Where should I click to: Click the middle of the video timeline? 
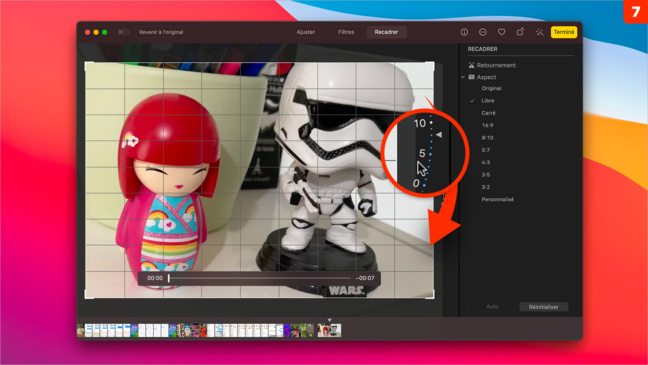[260, 278]
